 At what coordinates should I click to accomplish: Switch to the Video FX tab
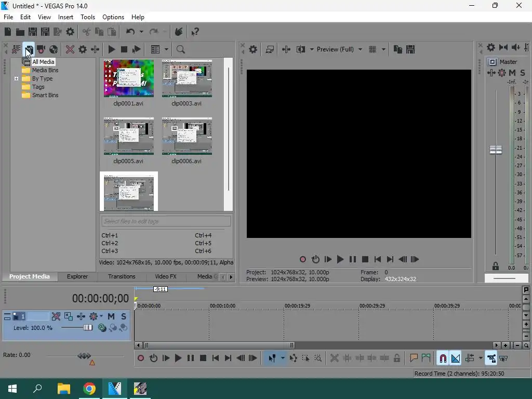click(166, 276)
